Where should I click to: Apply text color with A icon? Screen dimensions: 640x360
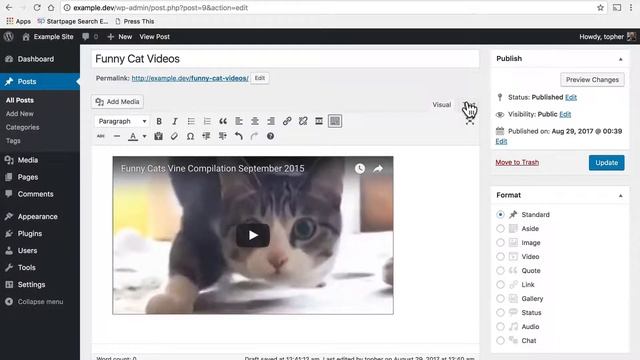tap(133, 136)
